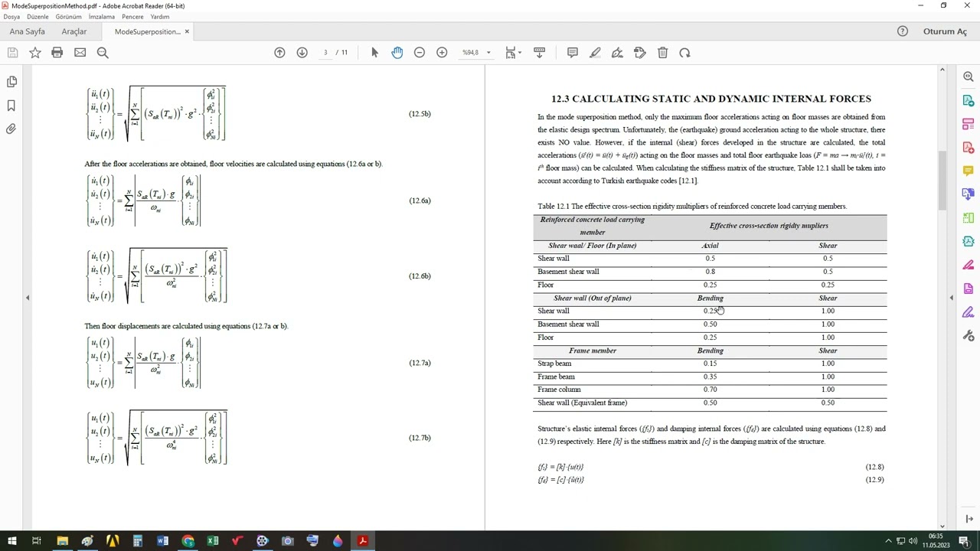Enable scrolling mode toolbar icon

pos(539,52)
